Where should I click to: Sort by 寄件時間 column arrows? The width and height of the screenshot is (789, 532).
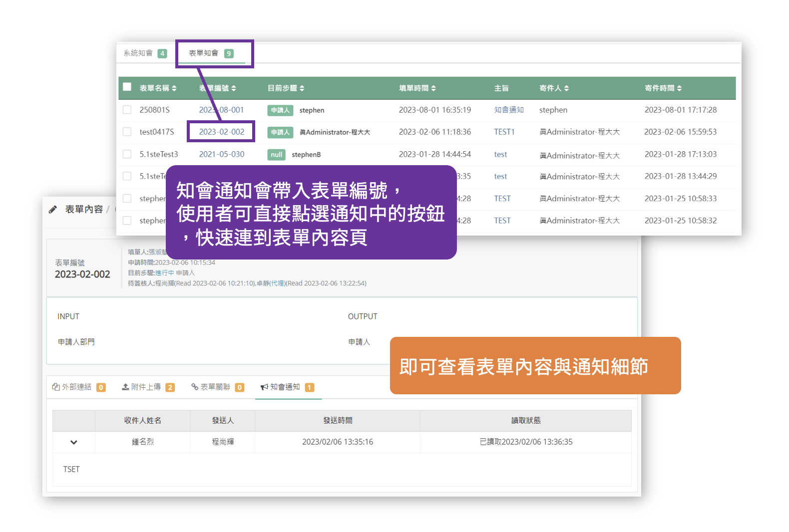click(x=679, y=88)
